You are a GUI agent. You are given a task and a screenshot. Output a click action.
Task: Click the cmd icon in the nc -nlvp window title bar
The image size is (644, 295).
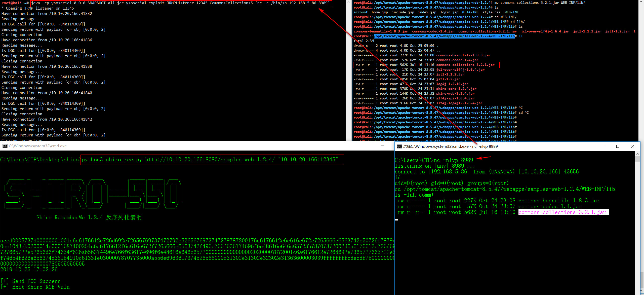(399, 146)
